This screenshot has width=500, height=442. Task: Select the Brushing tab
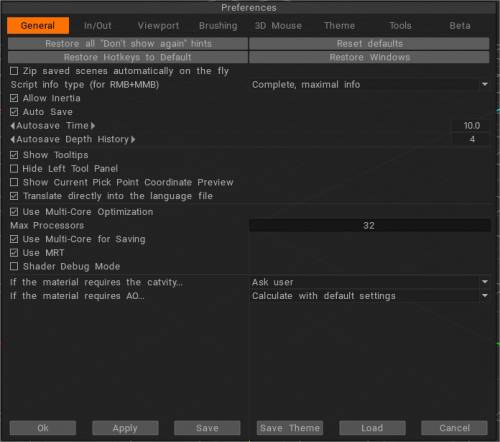[x=218, y=26]
